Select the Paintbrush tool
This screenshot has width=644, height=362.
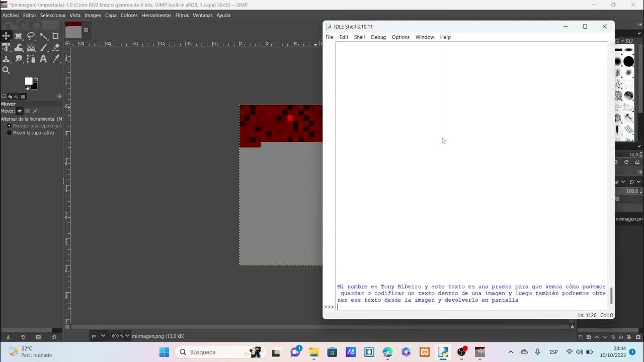tap(43, 48)
